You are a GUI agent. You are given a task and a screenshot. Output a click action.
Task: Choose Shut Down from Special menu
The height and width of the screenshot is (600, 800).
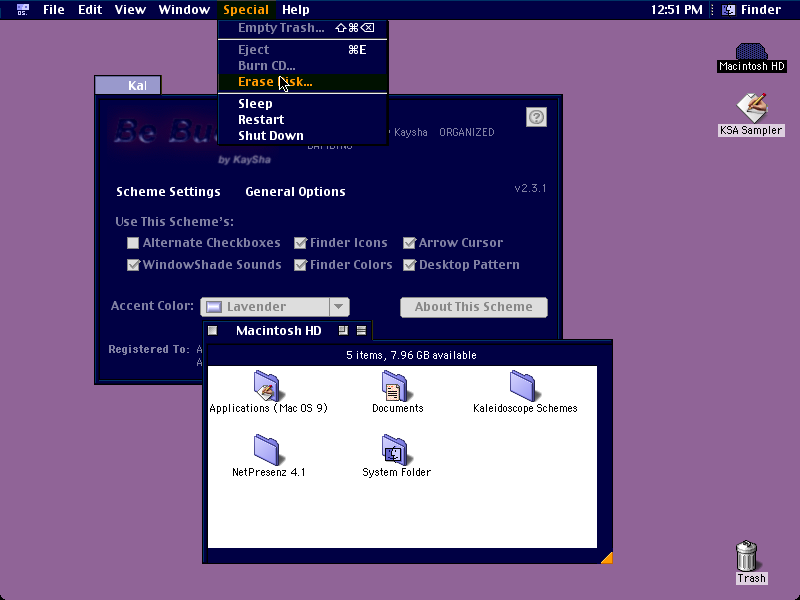click(303, 135)
